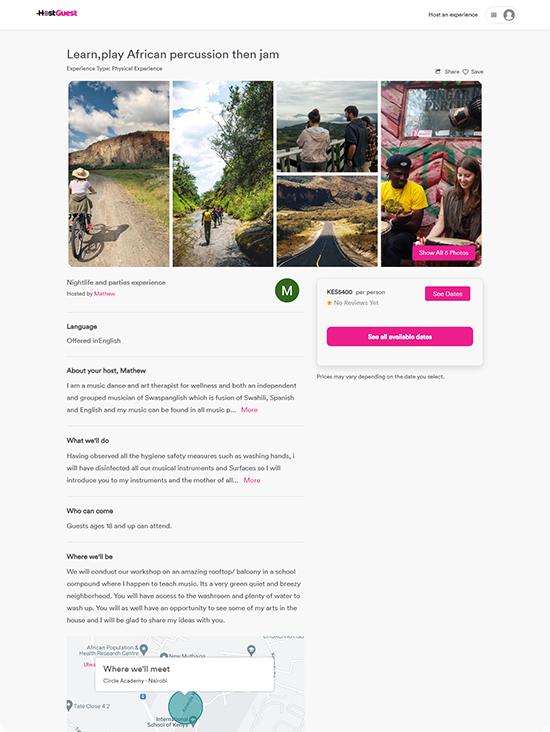Click the user profile avatar icon
The width and height of the screenshot is (550, 732).
click(x=509, y=15)
